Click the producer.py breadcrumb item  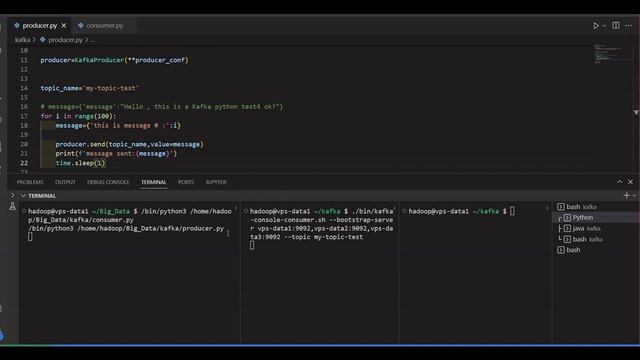(65, 40)
